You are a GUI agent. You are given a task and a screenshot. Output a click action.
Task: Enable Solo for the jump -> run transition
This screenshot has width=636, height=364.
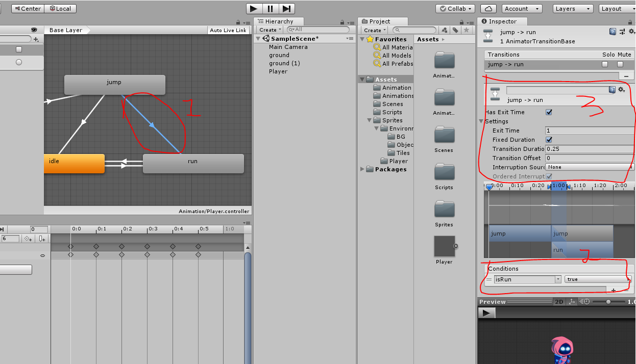click(604, 64)
